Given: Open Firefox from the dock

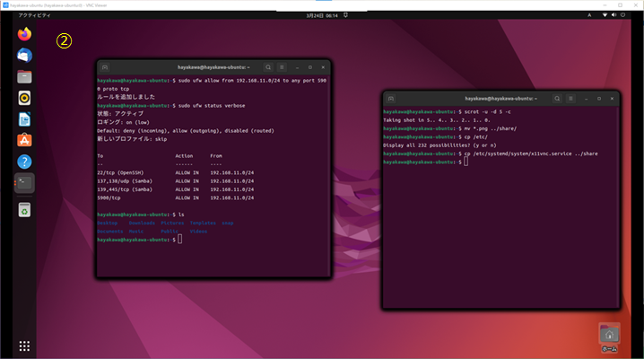Looking at the screenshot, I should tap(24, 34).
